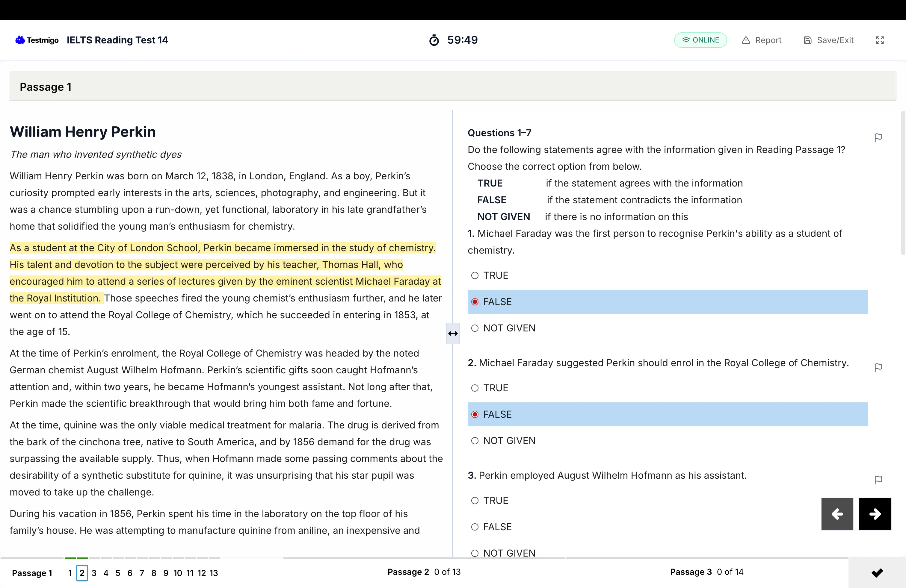Click the checkmark submit icon

tap(877, 573)
